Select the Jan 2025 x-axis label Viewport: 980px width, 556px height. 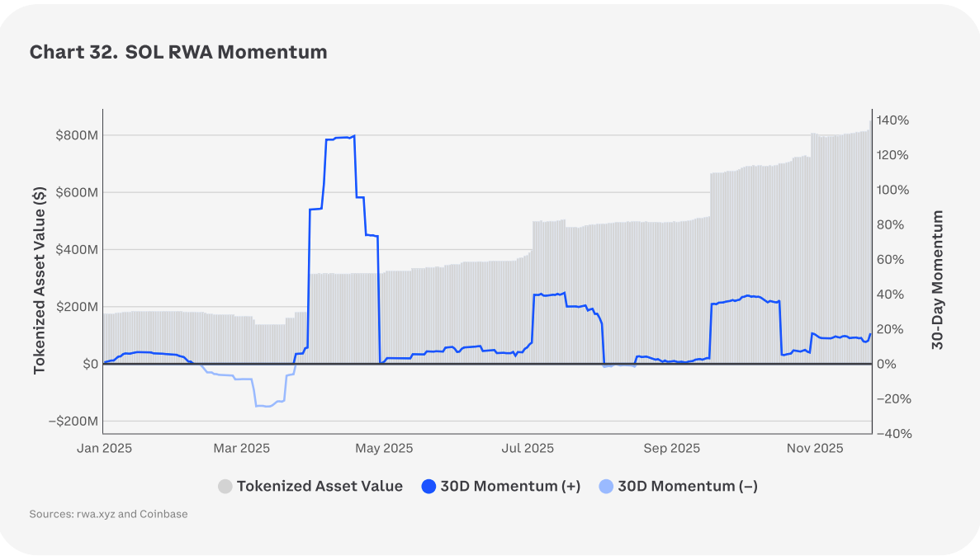[105, 449]
